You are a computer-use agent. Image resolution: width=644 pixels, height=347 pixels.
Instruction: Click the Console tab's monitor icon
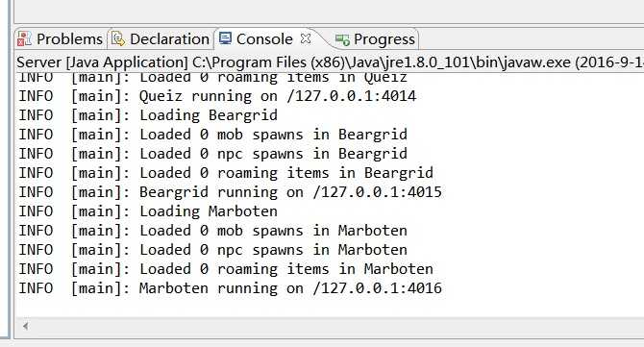[225, 38]
